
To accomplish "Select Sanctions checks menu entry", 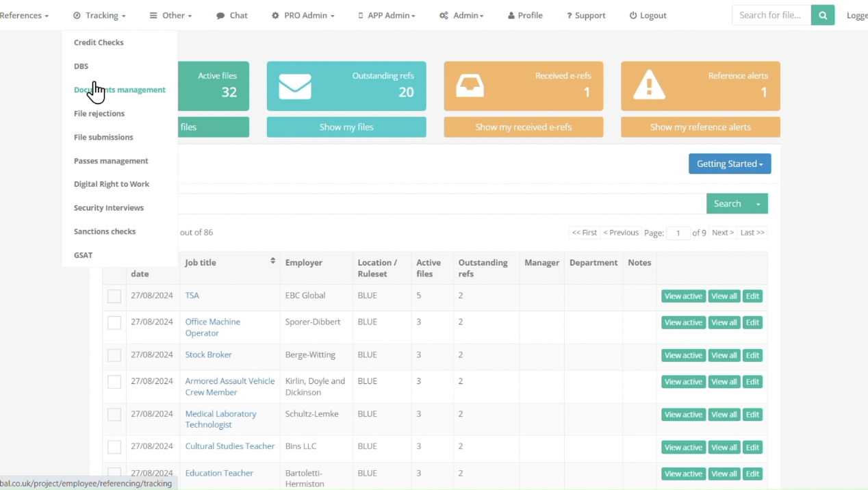I will (x=105, y=231).
